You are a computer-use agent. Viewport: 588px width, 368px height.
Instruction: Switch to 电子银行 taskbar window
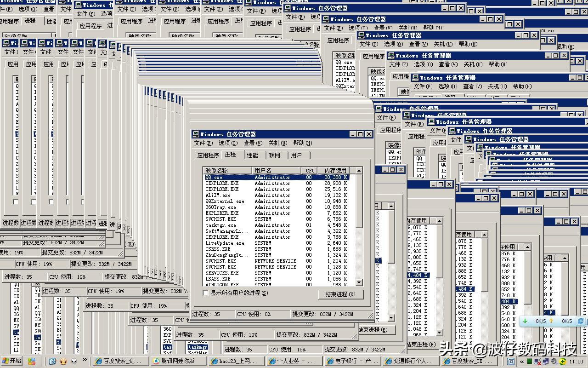point(352,362)
